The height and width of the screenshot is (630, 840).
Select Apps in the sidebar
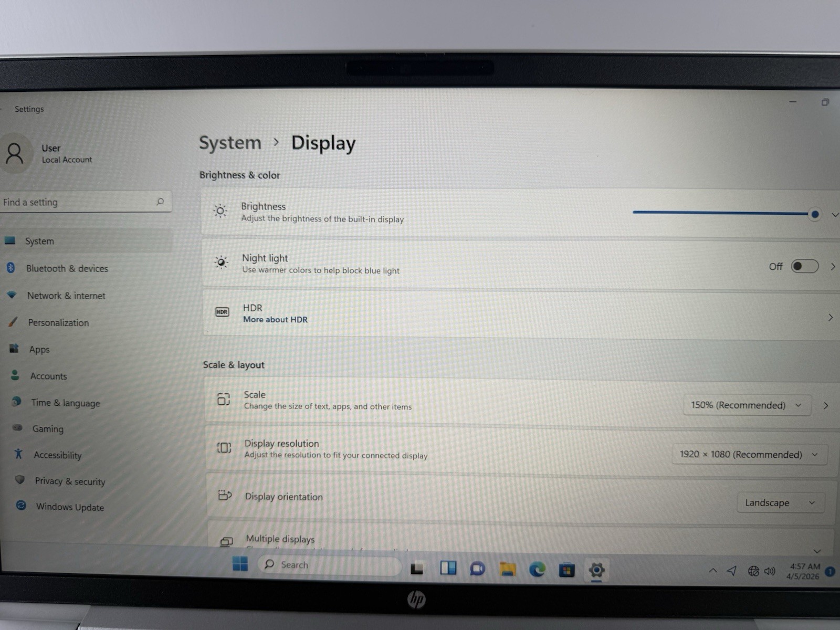(39, 349)
